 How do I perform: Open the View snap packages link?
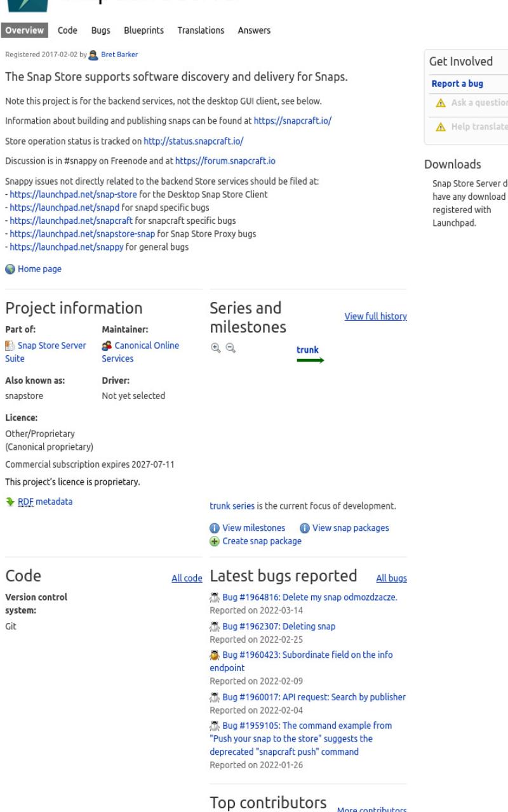pyautogui.click(x=350, y=528)
